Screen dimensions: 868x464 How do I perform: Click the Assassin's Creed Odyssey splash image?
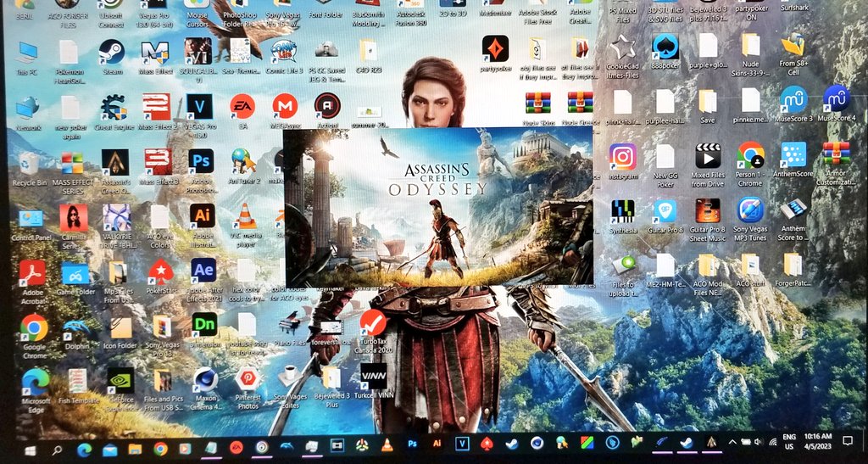tap(438, 206)
